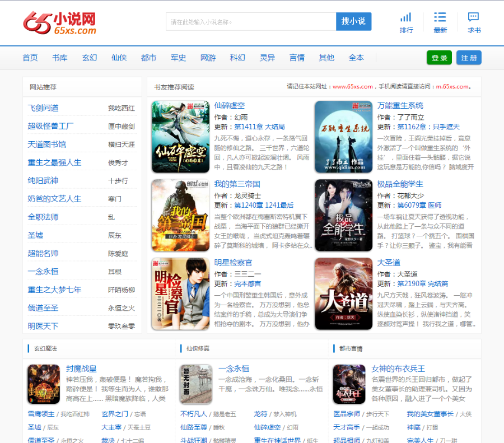Click the 女神的布衣兵王 cover thumbnail

point(349,384)
